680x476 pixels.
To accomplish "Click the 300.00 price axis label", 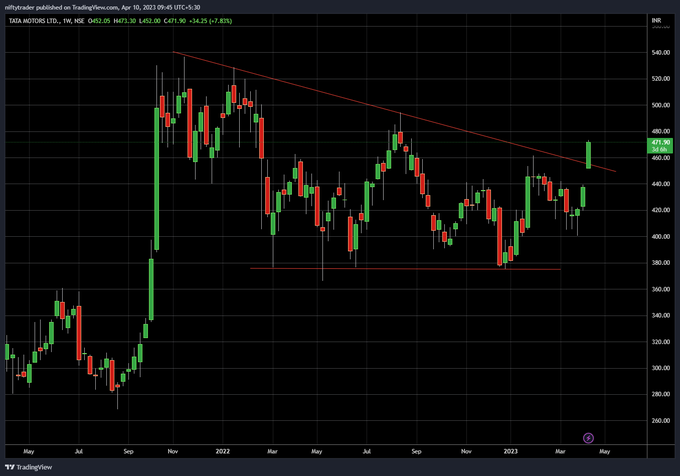I will point(661,368).
